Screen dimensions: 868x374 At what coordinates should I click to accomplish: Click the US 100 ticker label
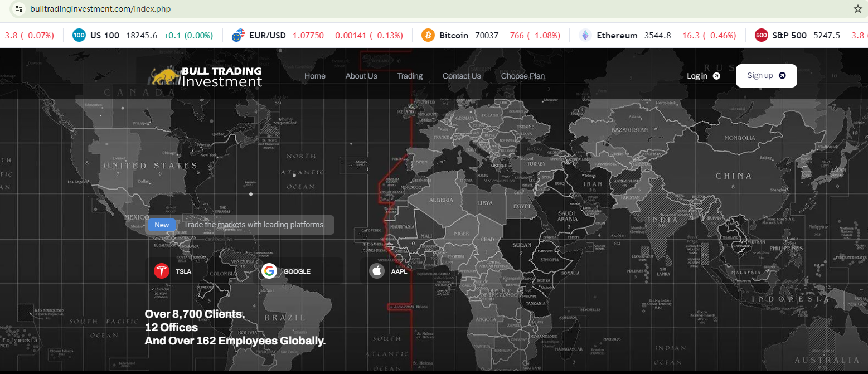(105, 35)
